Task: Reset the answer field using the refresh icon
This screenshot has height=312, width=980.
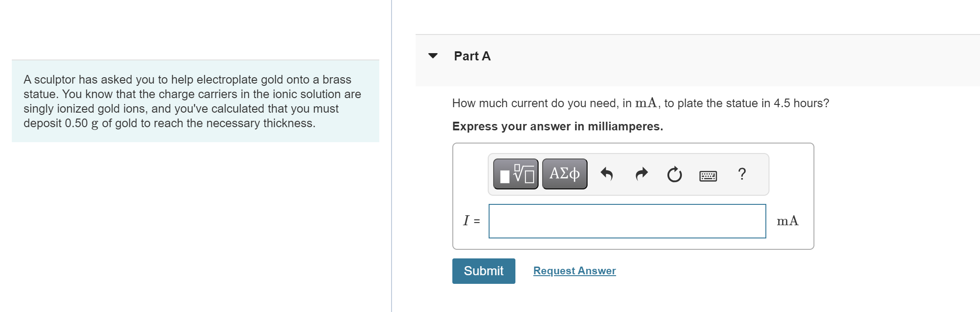Action: pos(674,174)
